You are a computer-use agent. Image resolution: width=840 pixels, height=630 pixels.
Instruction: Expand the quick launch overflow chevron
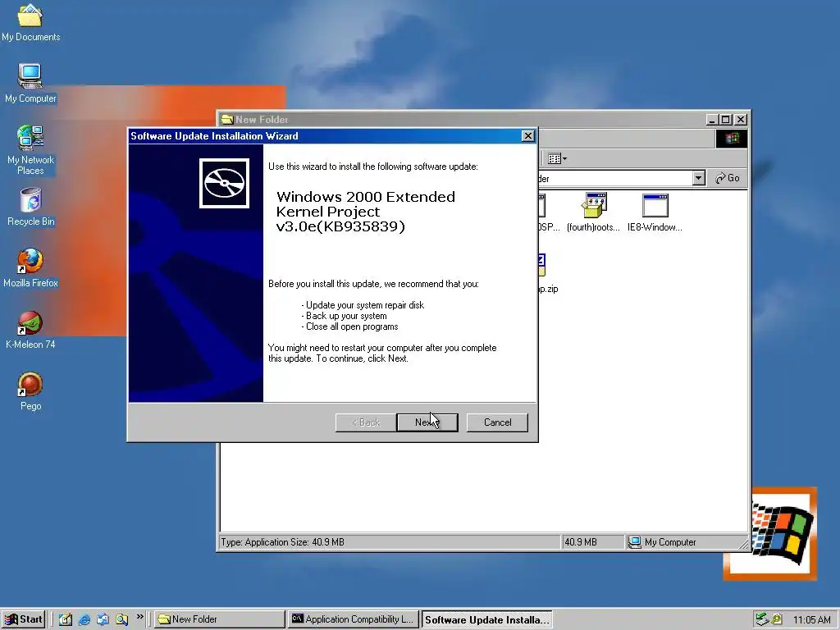(139, 617)
